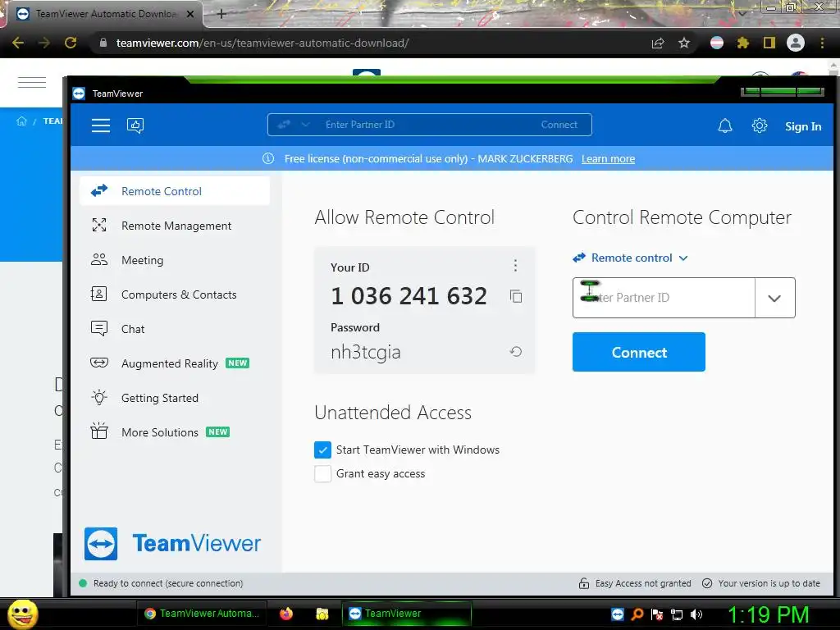840x630 pixels.
Task: Click the version up-to-date check icon
Action: (707, 583)
